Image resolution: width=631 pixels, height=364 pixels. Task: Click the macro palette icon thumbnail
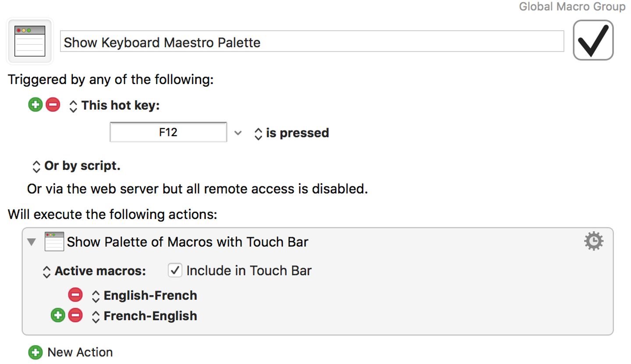pos(30,41)
